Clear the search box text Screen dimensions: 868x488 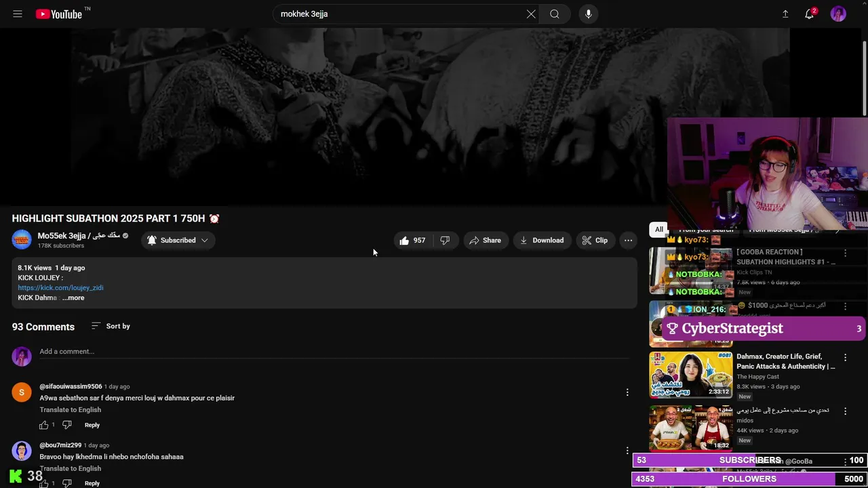531,14
